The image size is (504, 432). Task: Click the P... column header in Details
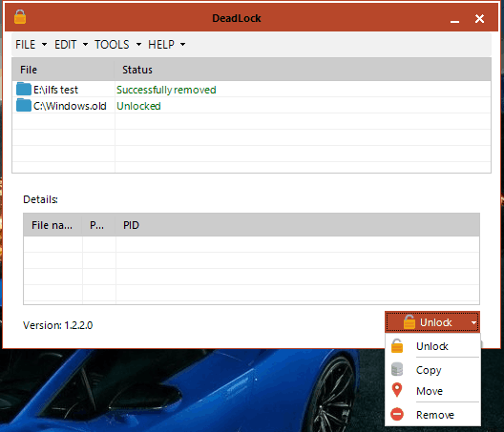99,225
